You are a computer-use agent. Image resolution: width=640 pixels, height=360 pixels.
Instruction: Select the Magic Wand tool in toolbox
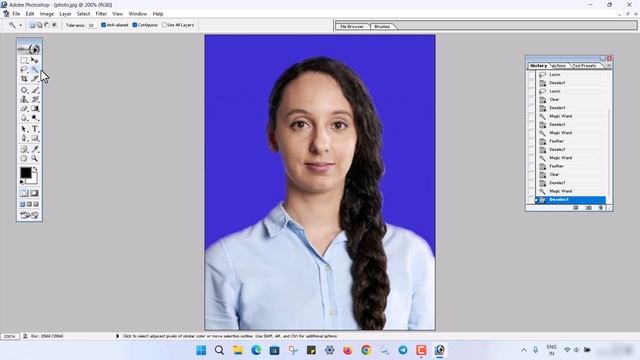[35, 69]
